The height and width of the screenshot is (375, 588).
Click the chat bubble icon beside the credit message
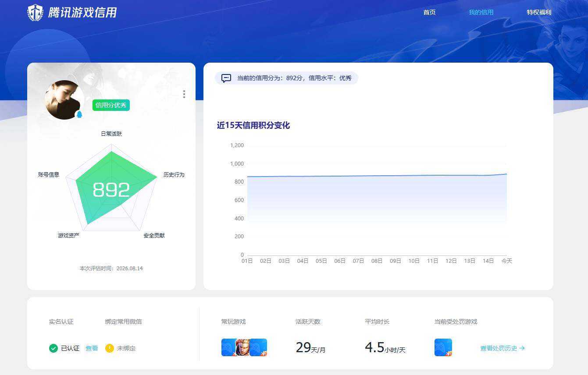tap(226, 78)
